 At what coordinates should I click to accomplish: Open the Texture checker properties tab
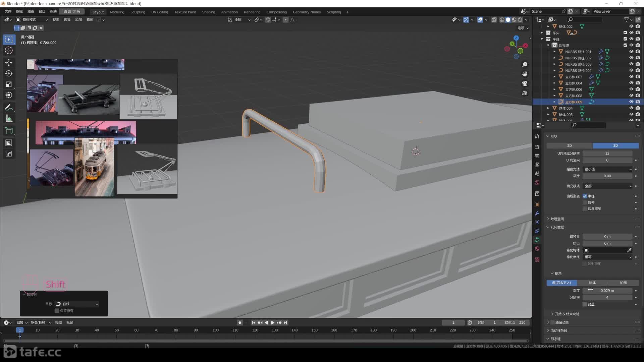tap(537, 260)
